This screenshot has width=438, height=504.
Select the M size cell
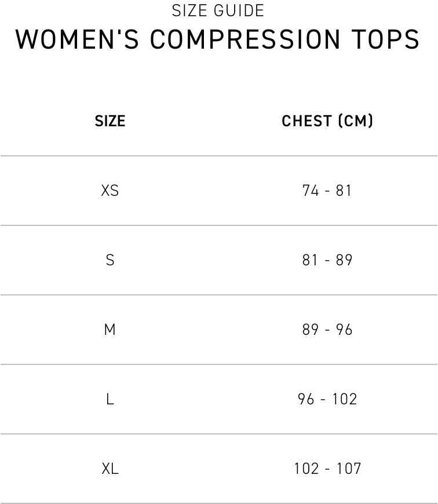(x=110, y=330)
